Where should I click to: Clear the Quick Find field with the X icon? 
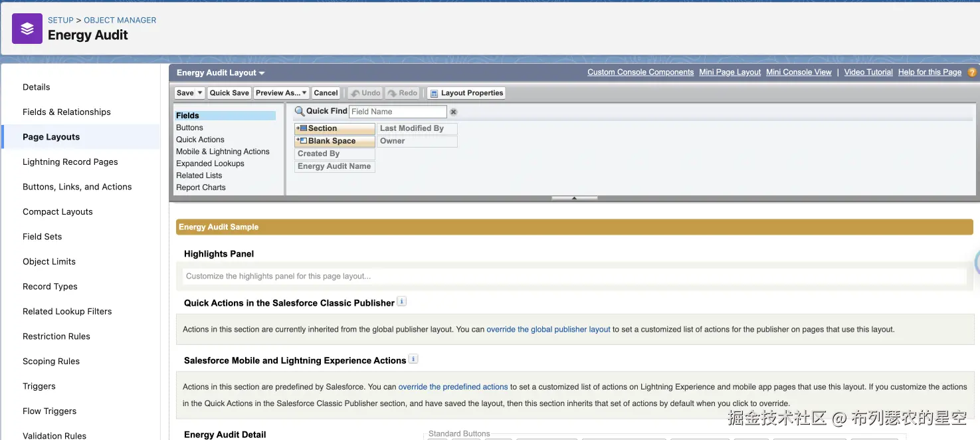(x=454, y=112)
